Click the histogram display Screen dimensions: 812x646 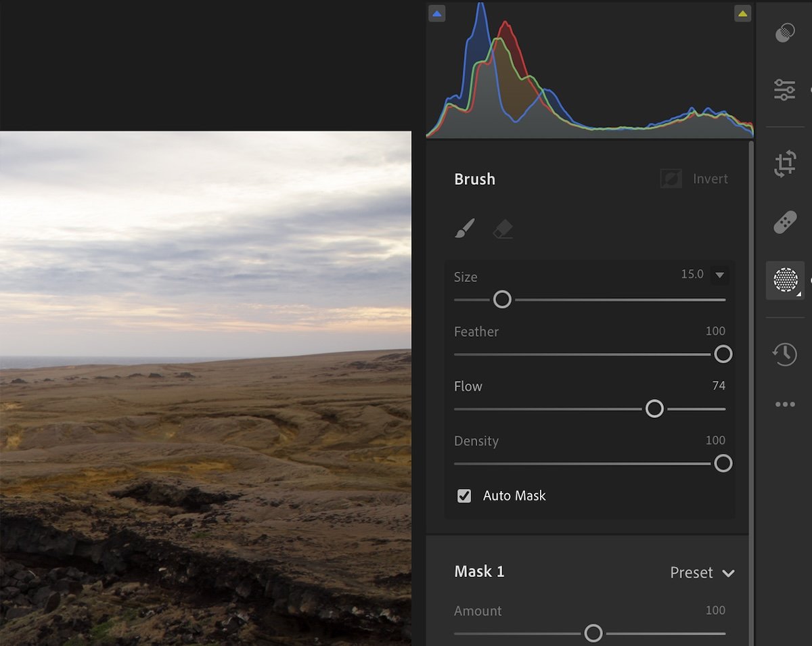589,74
